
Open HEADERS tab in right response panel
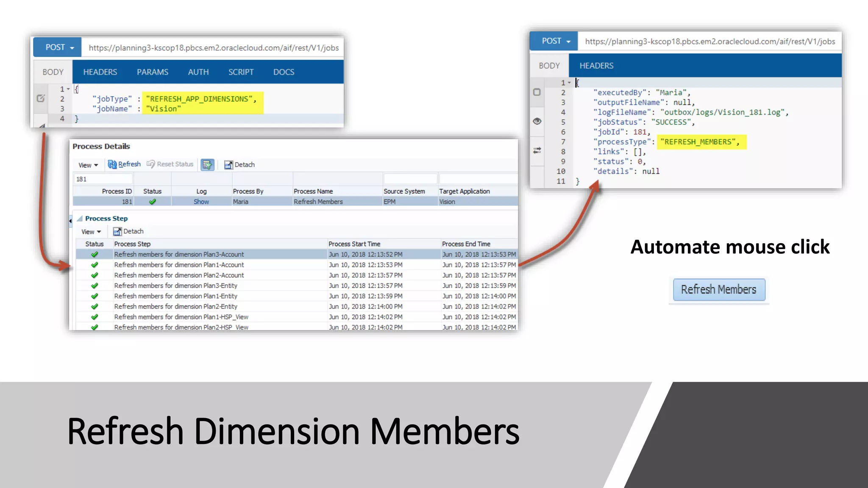point(596,66)
